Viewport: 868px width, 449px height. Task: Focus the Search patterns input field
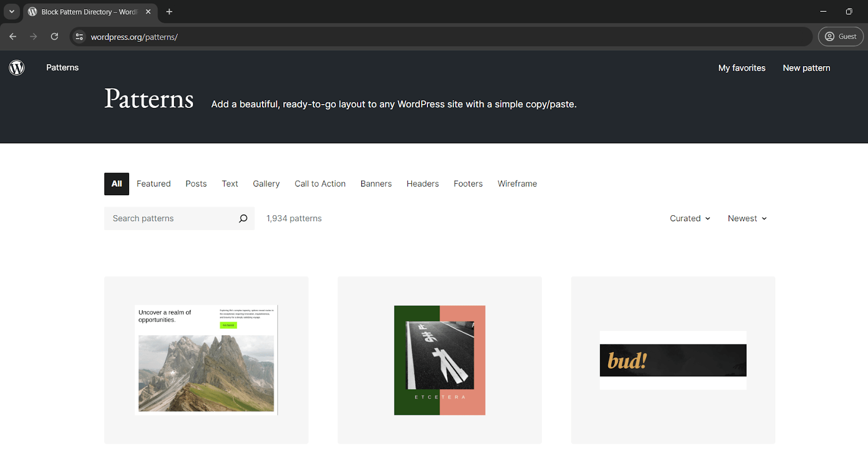171,219
